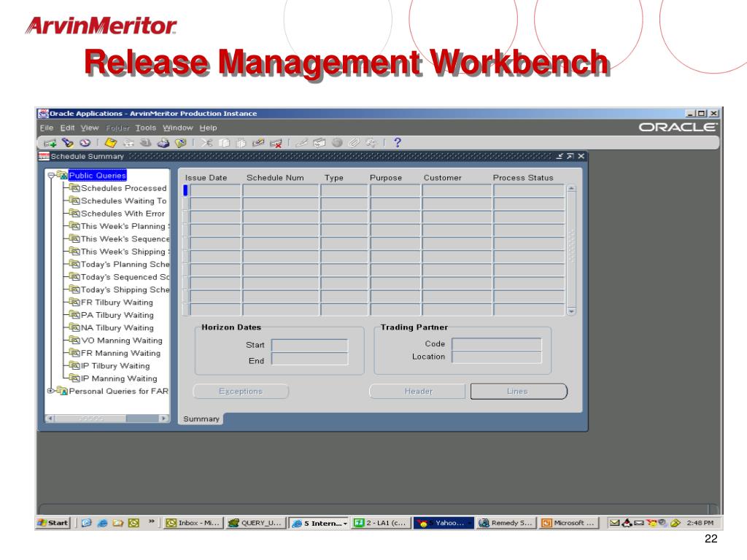Screen dimensions: 747x560
Task: Click the mail envelope system tray icon
Action: (614, 523)
